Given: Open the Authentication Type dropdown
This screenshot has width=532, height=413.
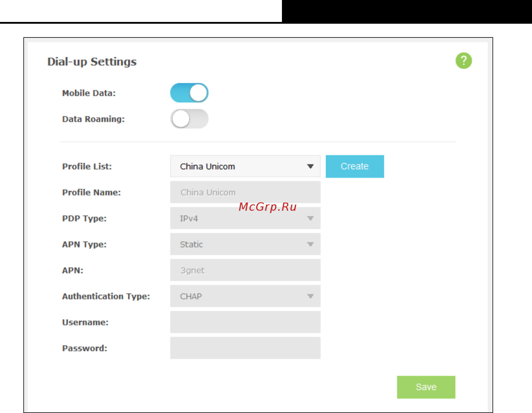Looking at the screenshot, I should pyautogui.click(x=245, y=296).
